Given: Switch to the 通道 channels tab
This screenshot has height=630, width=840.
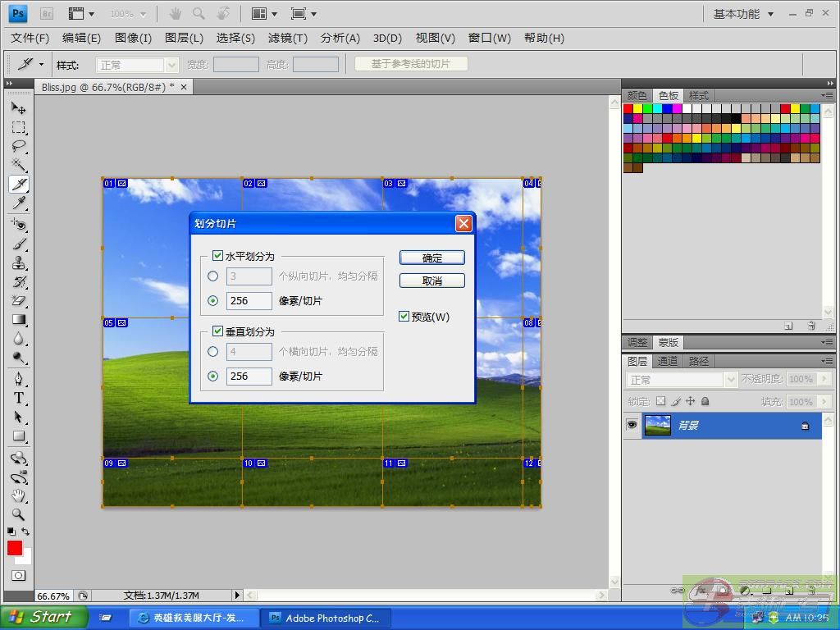Looking at the screenshot, I should 668,361.
